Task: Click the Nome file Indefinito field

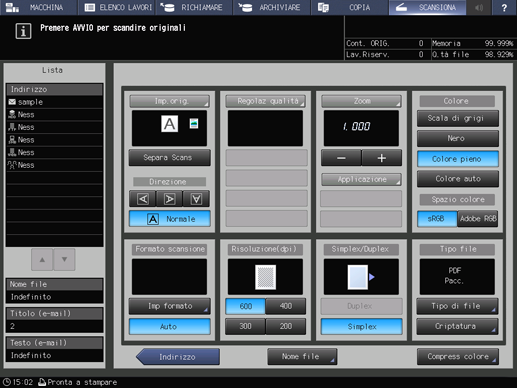Action: (x=54, y=297)
